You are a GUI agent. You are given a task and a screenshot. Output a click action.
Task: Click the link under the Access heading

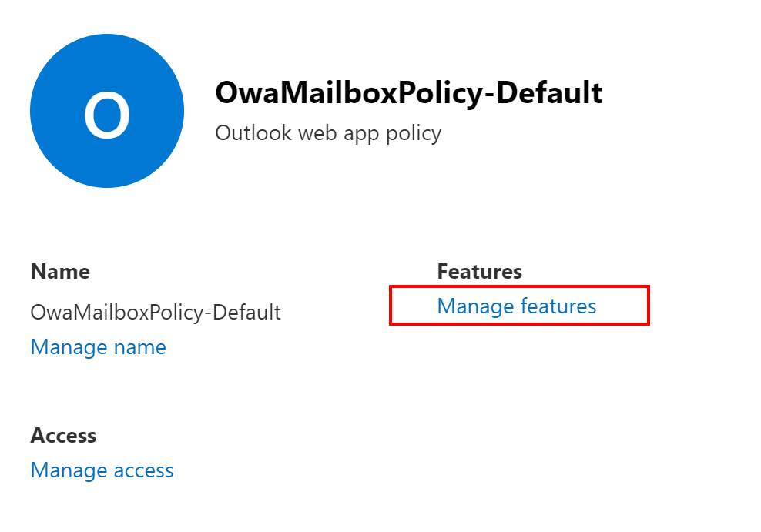pyautogui.click(x=102, y=470)
